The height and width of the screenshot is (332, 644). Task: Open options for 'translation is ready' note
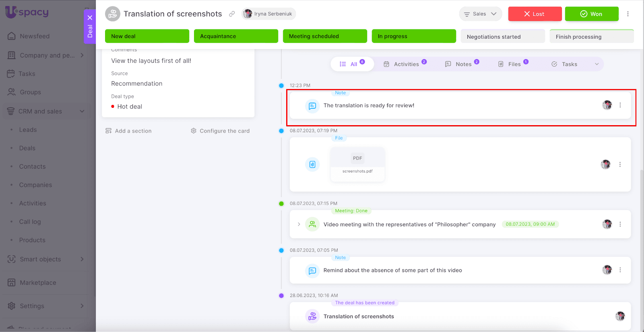point(620,105)
